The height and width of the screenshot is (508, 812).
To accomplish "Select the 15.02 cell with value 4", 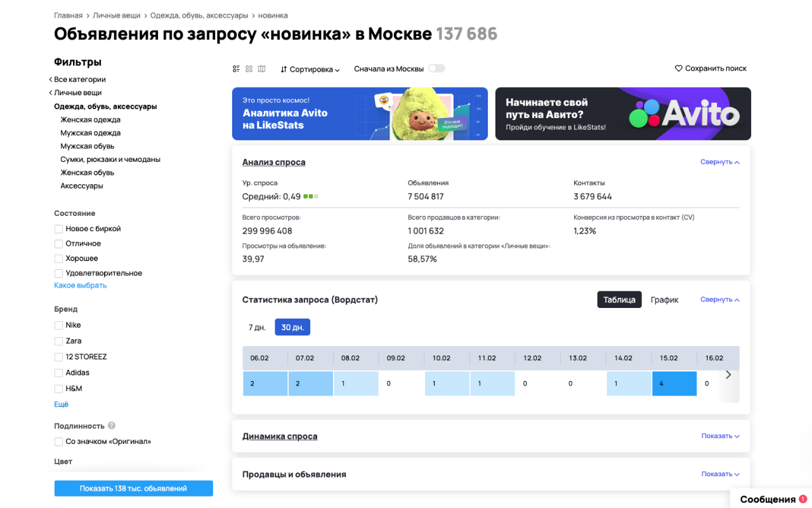I will click(674, 383).
